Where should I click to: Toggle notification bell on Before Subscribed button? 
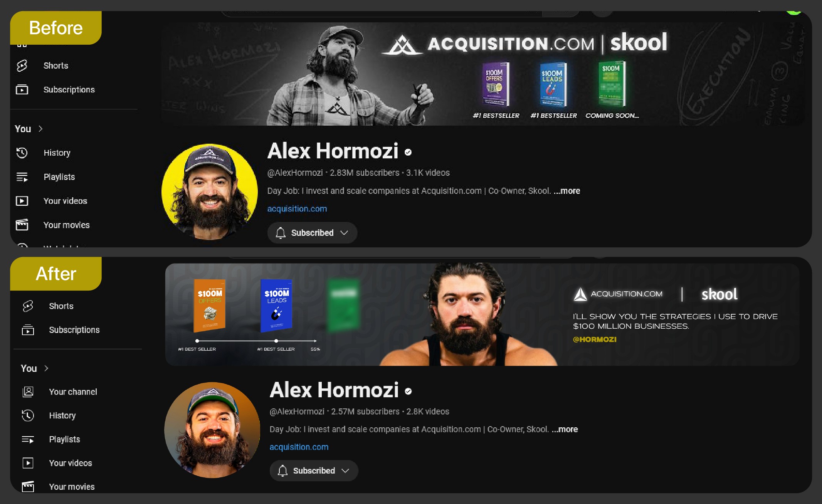tap(281, 233)
